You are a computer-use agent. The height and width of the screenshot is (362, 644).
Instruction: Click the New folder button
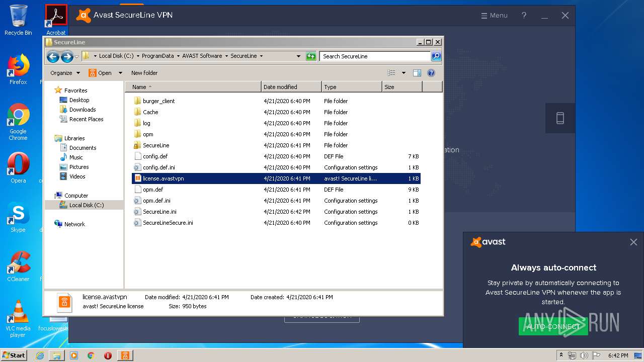click(x=144, y=73)
